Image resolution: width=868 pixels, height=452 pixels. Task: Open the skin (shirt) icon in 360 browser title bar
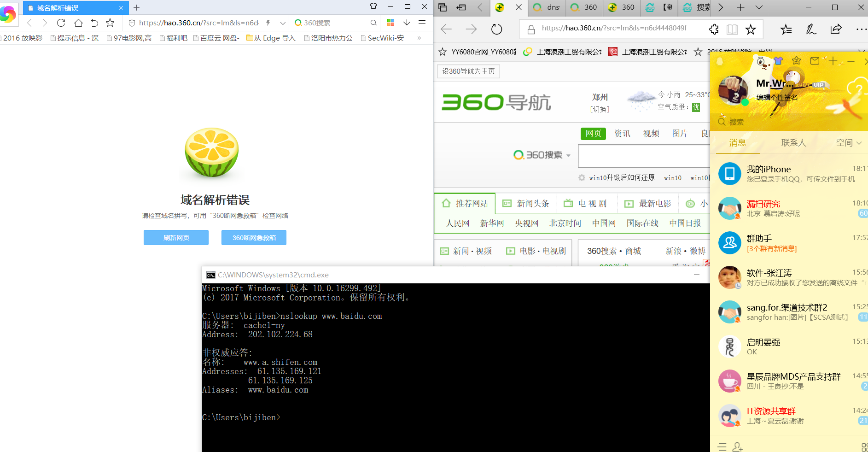(373, 6)
